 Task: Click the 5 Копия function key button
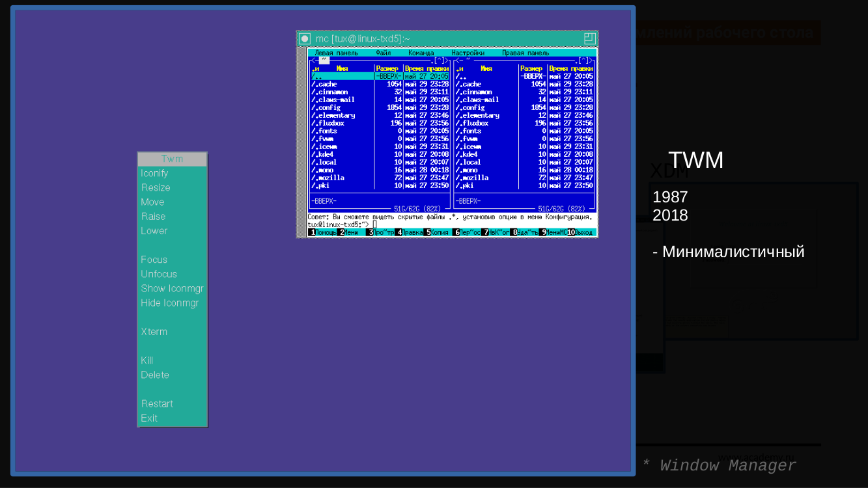click(438, 232)
